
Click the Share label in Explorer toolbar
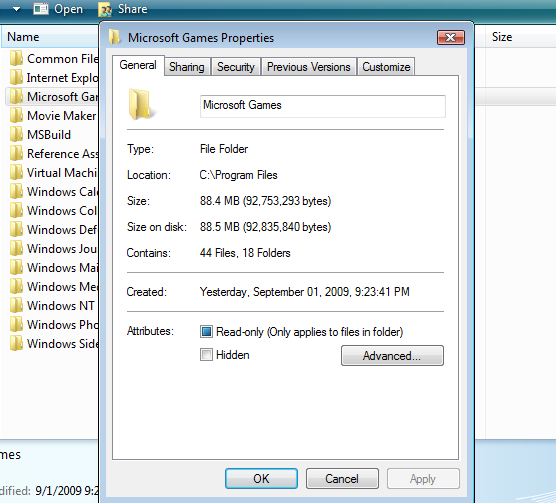[133, 9]
